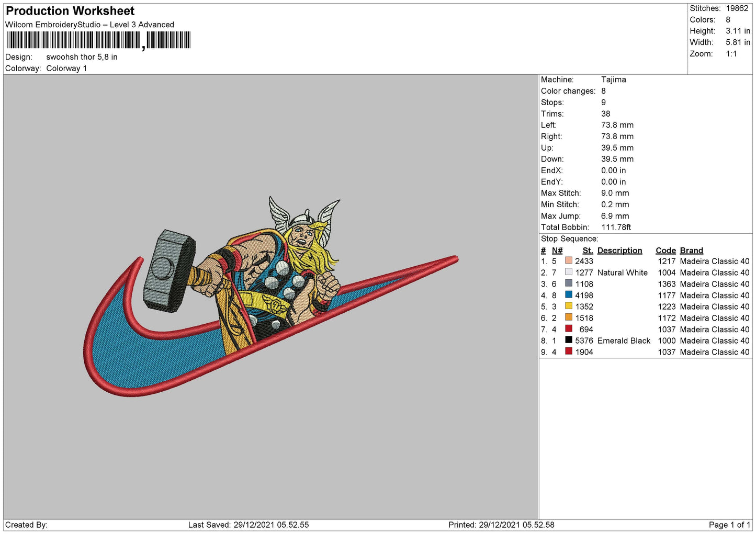This screenshot has width=756, height=534.
Task: Click the barcode under the worksheet title
Action: click(99, 40)
